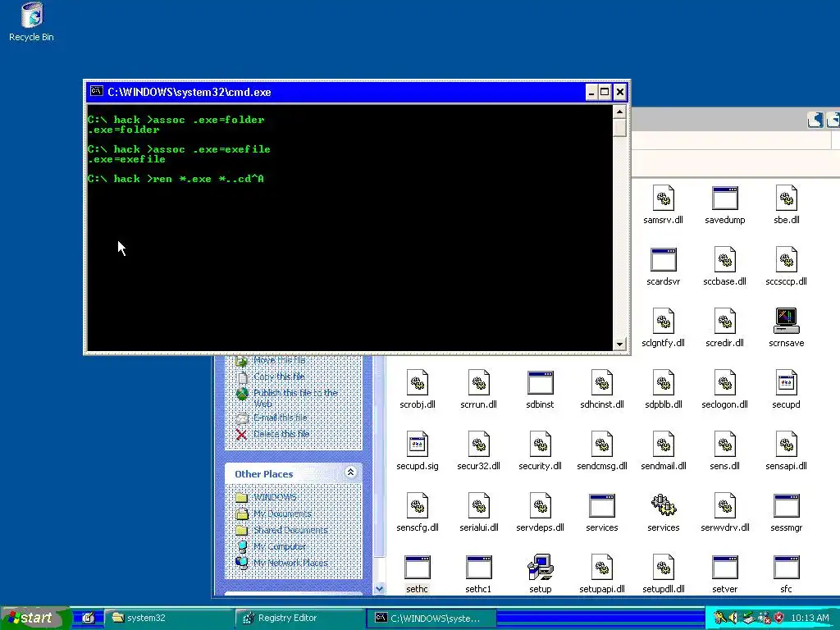Select the scredir.dll file icon
This screenshot has width=840, height=630.
(725, 322)
